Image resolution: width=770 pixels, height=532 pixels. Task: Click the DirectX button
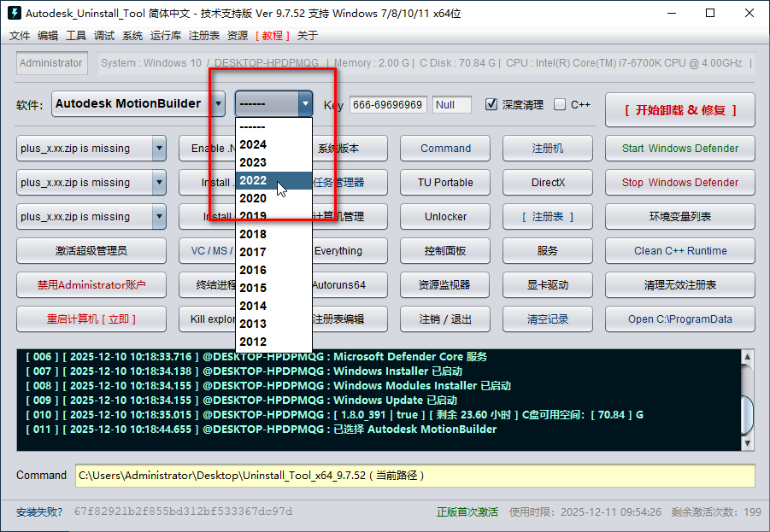click(548, 183)
